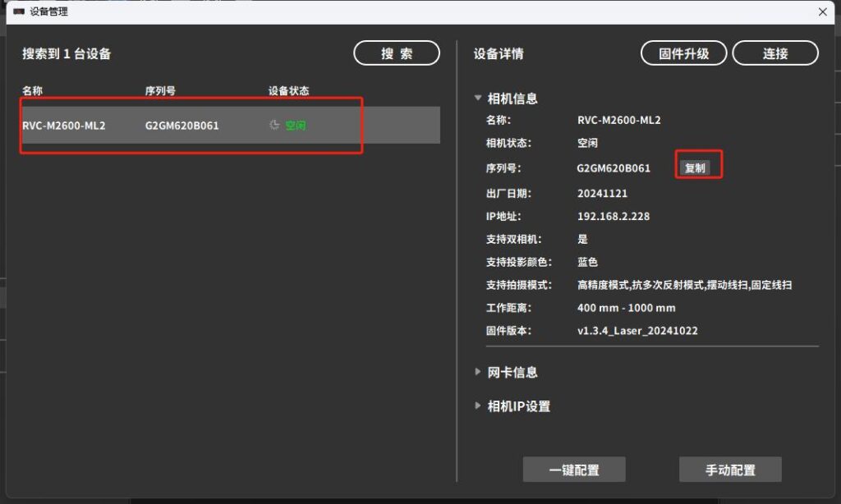Open 固件升级 firmware upgrade

(x=683, y=53)
